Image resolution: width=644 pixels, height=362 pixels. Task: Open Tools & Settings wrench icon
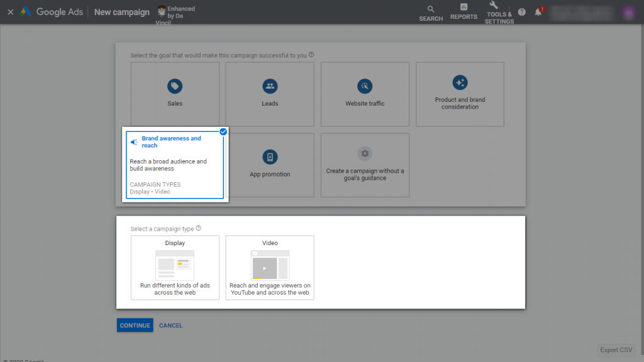pyautogui.click(x=494, y=5)
